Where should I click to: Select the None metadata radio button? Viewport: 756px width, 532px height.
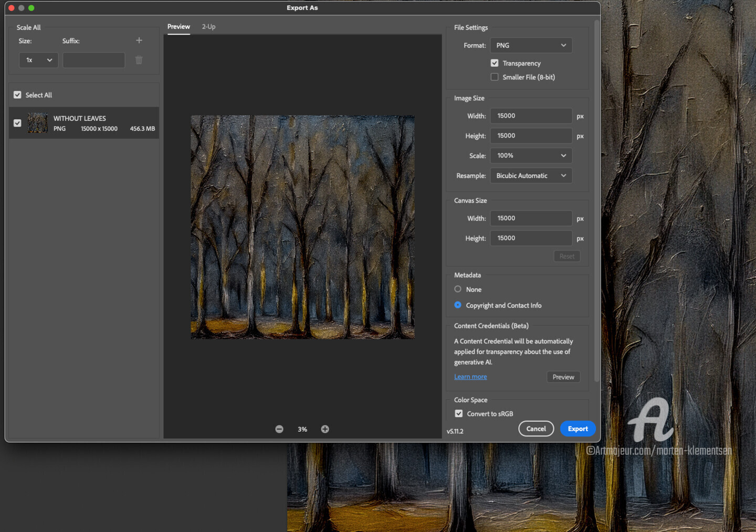pyautogui.click(x=458, y=289)
